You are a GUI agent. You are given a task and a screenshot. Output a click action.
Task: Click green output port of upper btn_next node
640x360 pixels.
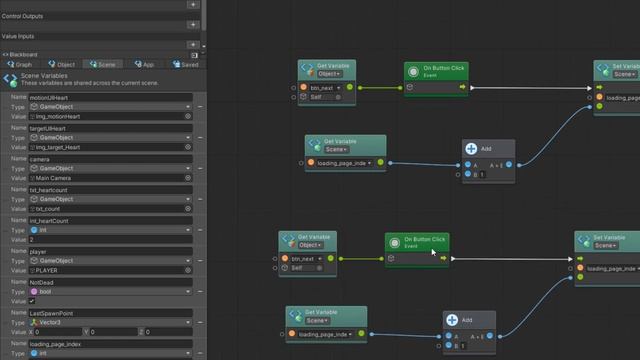pyautogui.click(x=350, y=87)
